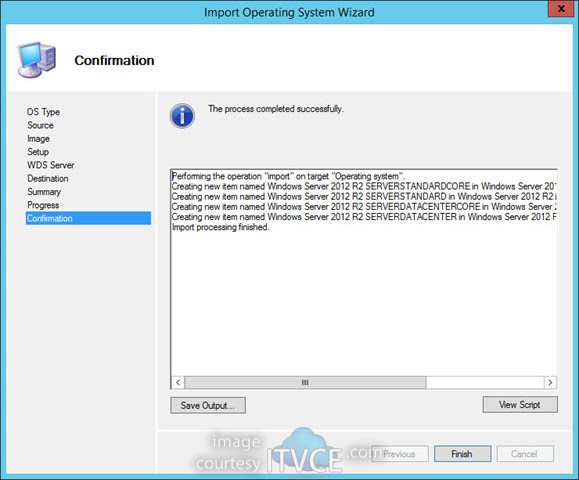Click the SERVERDATACENTERCORE output line
Screen dimensions: 579x480
[364, 206]
